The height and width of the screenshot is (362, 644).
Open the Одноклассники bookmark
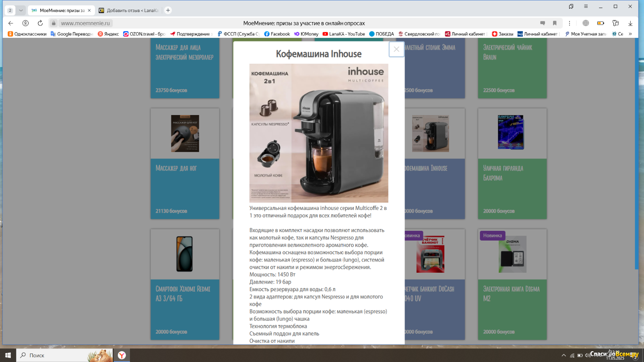tap(27, 34)
